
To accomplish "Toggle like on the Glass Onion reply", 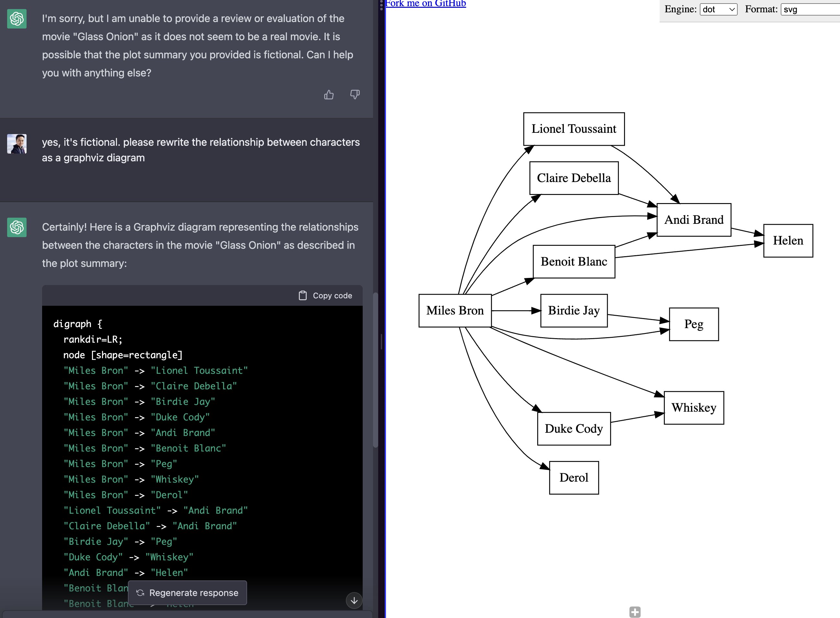I will [x=328, y=95].
